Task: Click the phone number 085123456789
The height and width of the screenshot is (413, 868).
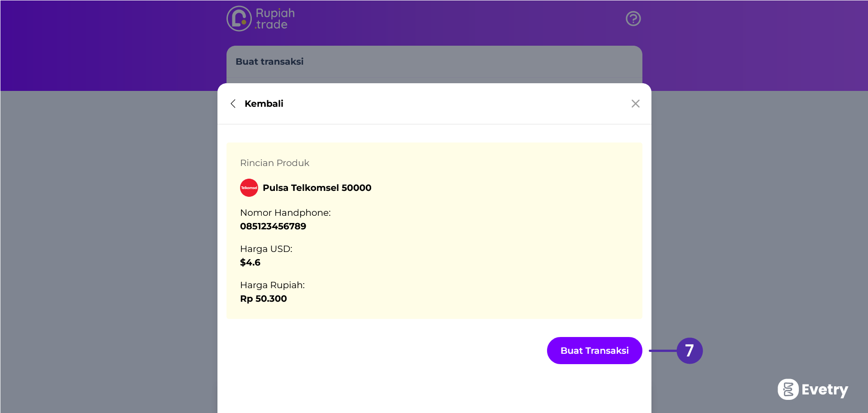Action: 273,226
